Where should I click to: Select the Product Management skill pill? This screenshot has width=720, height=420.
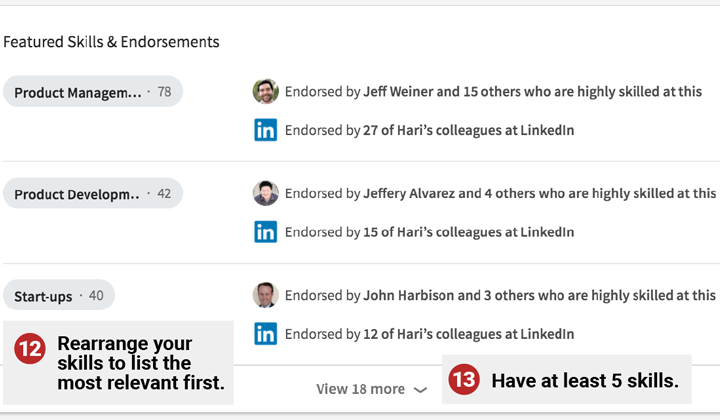[x=93, y=91]
